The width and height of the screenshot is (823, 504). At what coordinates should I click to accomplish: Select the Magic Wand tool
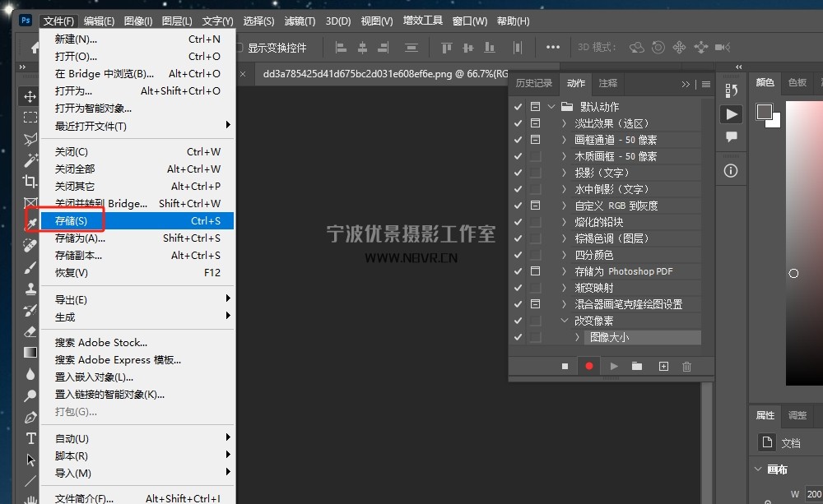click(x=30, y=160)
